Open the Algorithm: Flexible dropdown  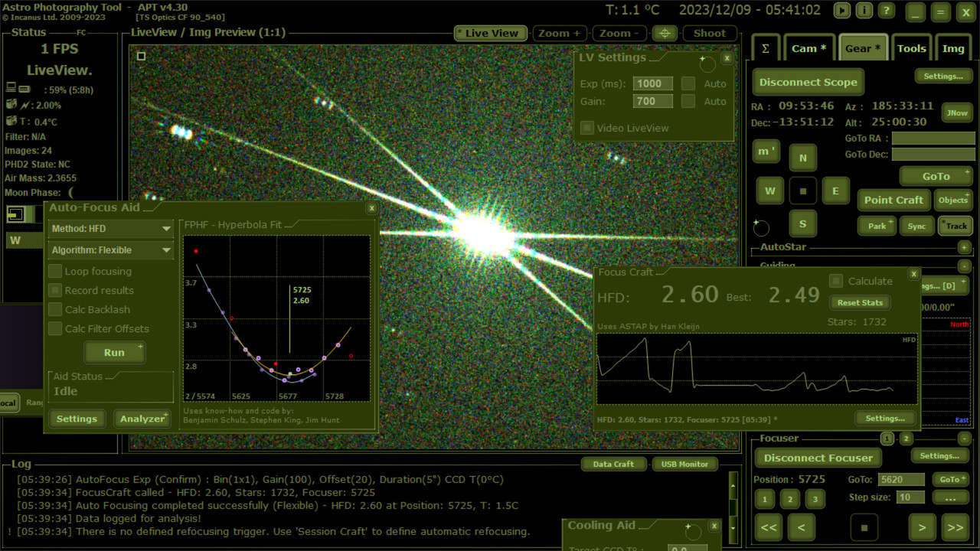pos(111,250)
